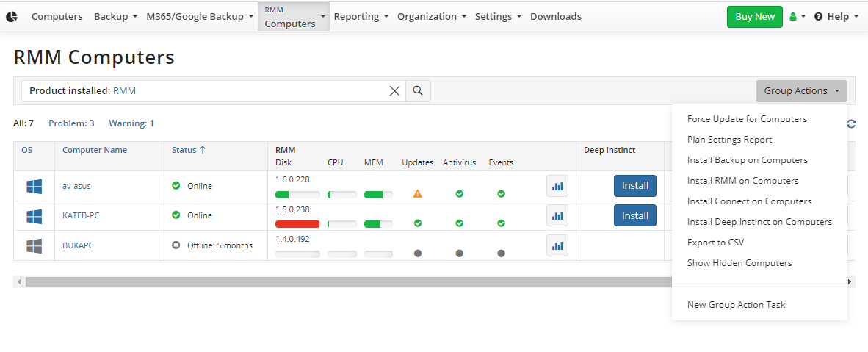868x352 pixels.
Task: Click the green Antivirus check for av-asus
Action: [460, 194]
